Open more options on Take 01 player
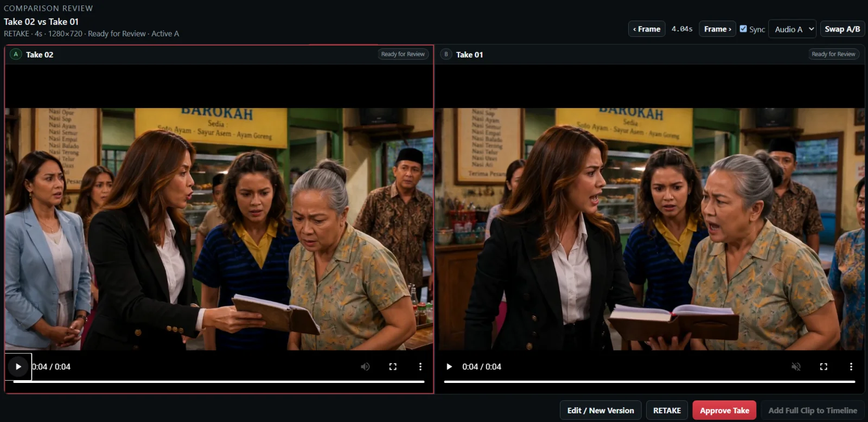This screenshot has width=868, height=422. pyautogui.click(x=851, y=367)
